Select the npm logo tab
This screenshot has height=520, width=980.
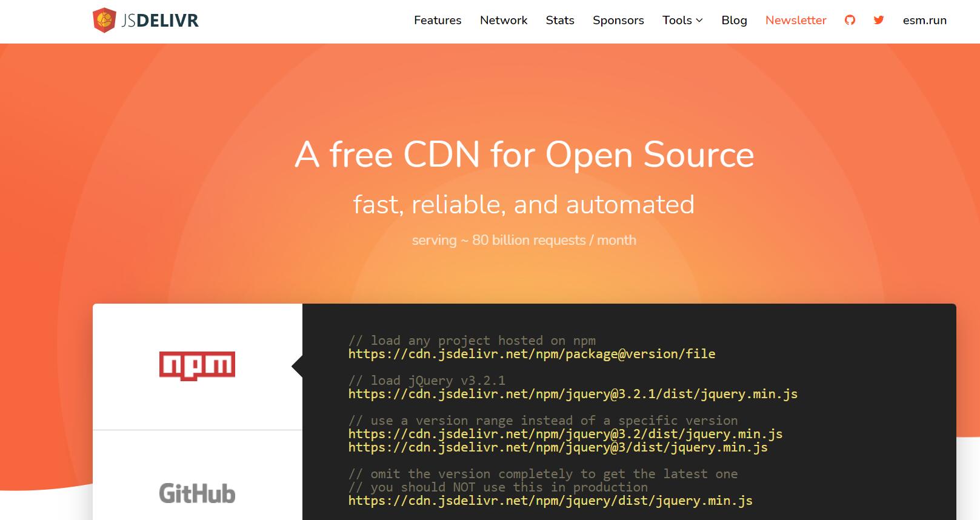(x=197, y=367)
